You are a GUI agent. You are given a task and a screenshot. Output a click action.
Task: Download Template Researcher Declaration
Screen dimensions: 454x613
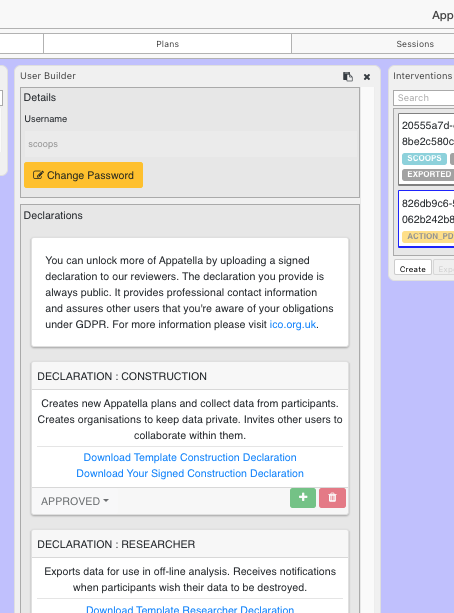click(x=190, y=609)
